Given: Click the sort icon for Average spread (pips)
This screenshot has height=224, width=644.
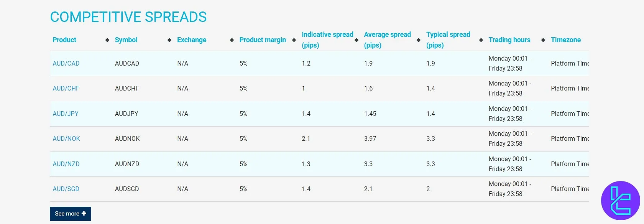Looking at the screenshot, I should [419, 40].
